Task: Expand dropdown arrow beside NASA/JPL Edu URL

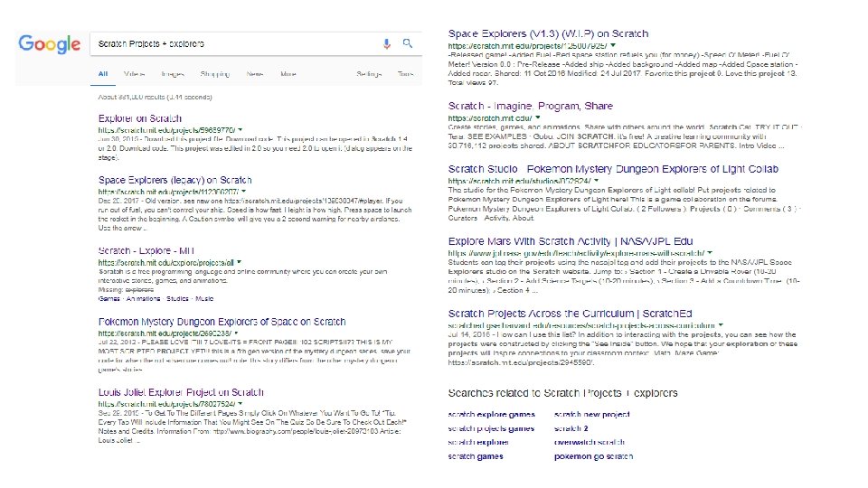Action: pos(710,253)
